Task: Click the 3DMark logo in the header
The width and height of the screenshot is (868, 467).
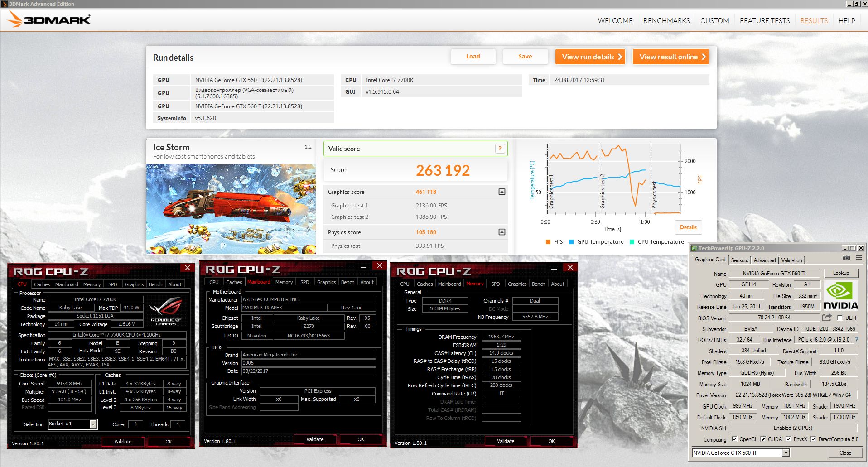Action: (49, 19)
